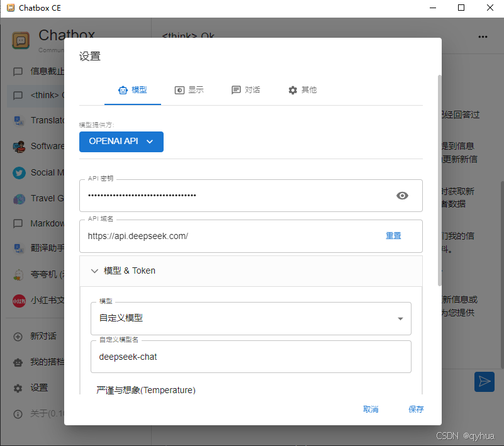Open the three-dot conversation options menu
Image resolution: width=504 pixels, height=446 pixels.
[x=482, y=36]
